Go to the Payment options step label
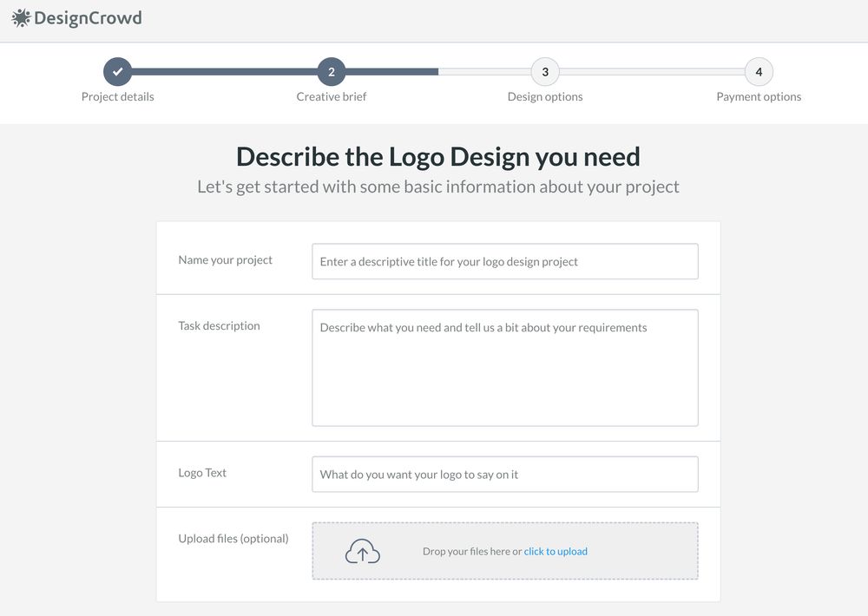Image resolution: width=868 pixels, height=616 pixels. pos(759,97)
